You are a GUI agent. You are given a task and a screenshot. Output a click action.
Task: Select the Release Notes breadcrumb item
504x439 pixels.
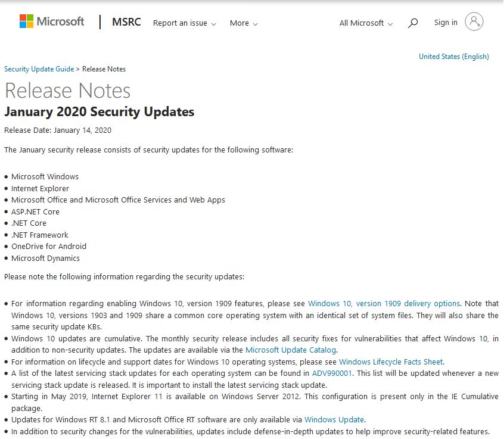[105, 69]
